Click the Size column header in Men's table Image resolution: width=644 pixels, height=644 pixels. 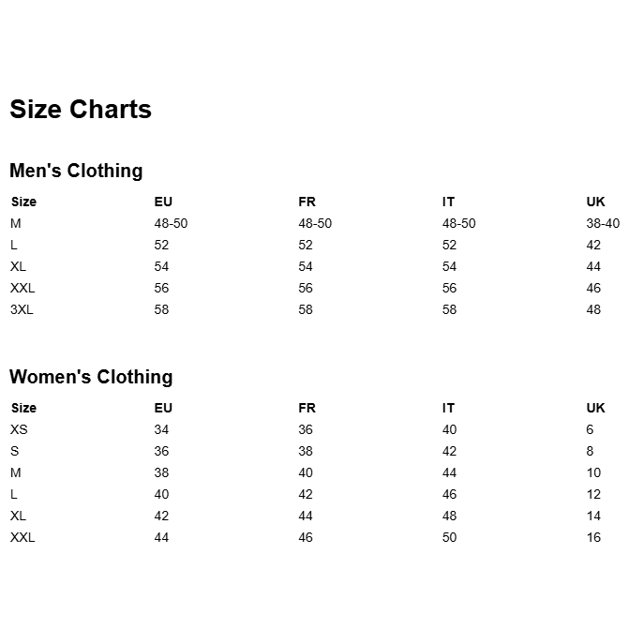click(23, 202)
